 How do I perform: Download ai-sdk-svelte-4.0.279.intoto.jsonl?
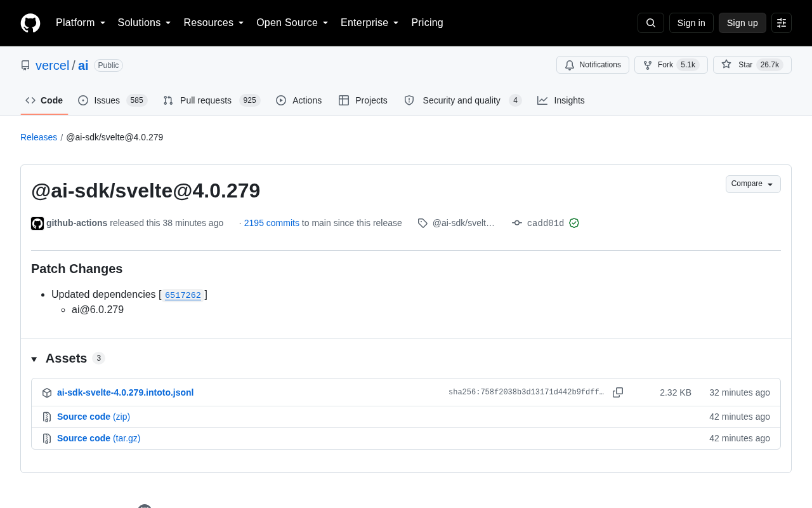125,392
